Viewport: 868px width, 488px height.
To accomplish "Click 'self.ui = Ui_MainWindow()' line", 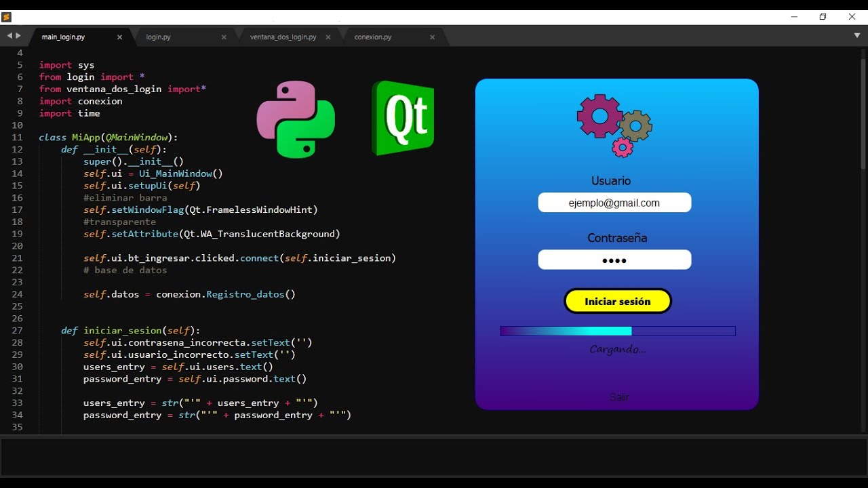I will 153,174.
